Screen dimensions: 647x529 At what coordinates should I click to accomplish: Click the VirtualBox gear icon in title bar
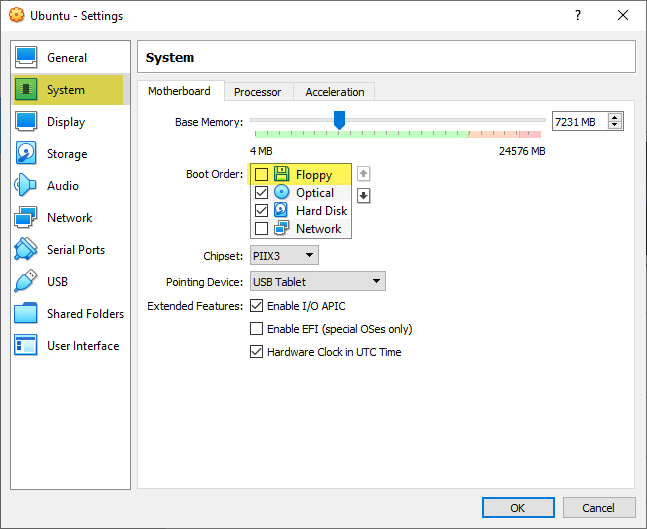point(17,15)
